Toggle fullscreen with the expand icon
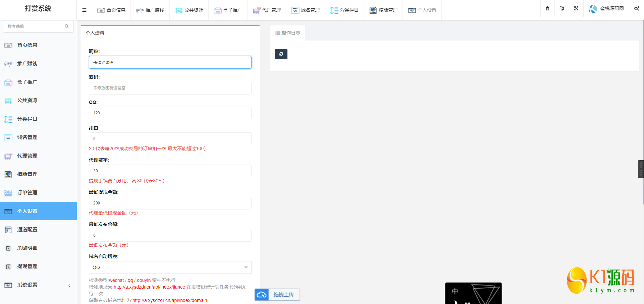Image resolution: width=644 pixels, height=304 pixels. pyautogui.click(x=576, y=9)
